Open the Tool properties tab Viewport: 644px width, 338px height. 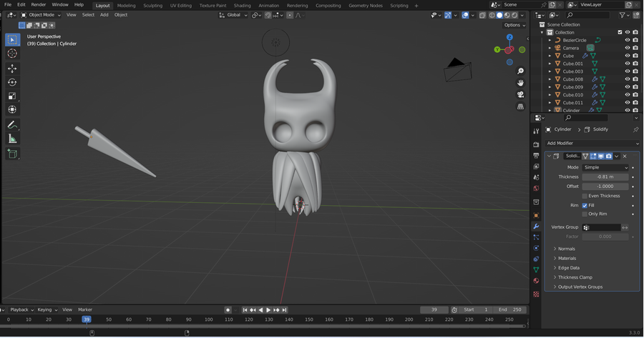coord(536,131)
